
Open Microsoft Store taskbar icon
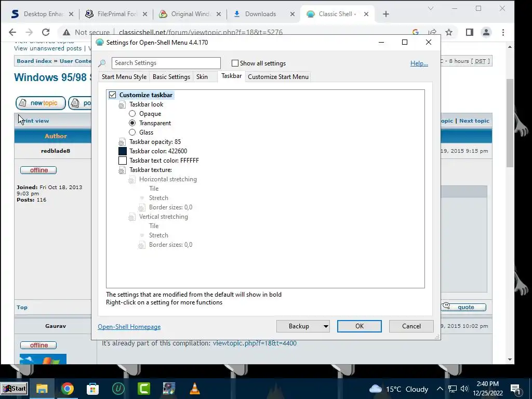[x=92, y=389]
